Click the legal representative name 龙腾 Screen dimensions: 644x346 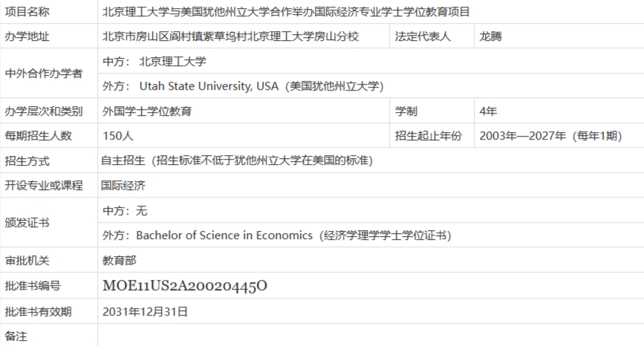(x=491, y=36)
